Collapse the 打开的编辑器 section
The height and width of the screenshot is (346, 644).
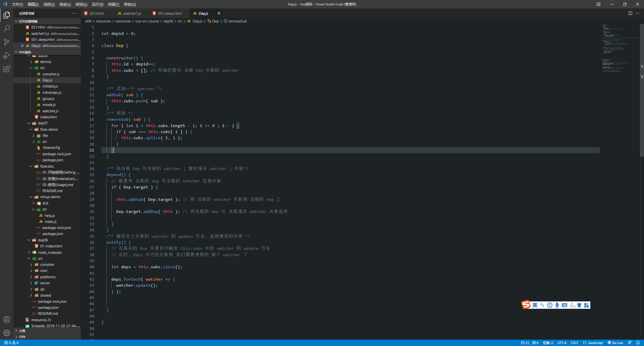point(47,21)
